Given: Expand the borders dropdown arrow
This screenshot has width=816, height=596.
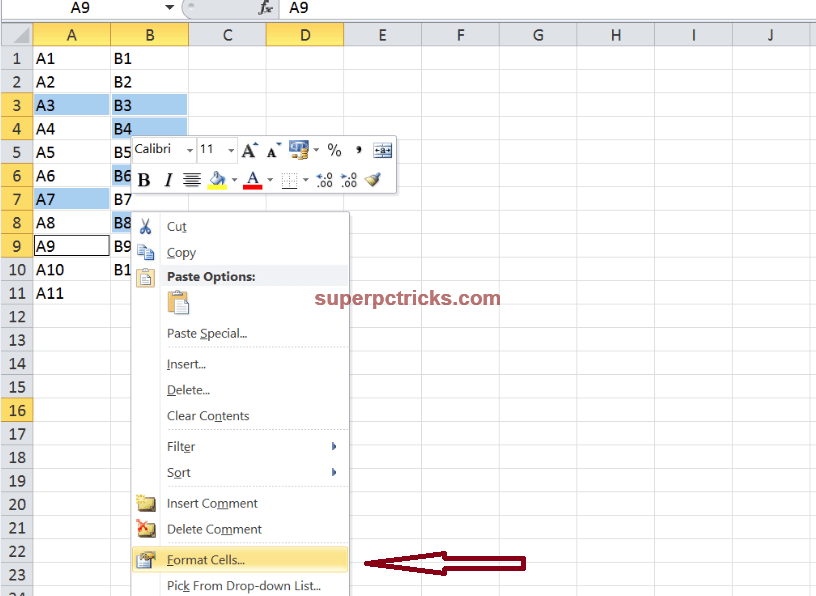Looking at the screenshot, I should click(x=305, y=180).
